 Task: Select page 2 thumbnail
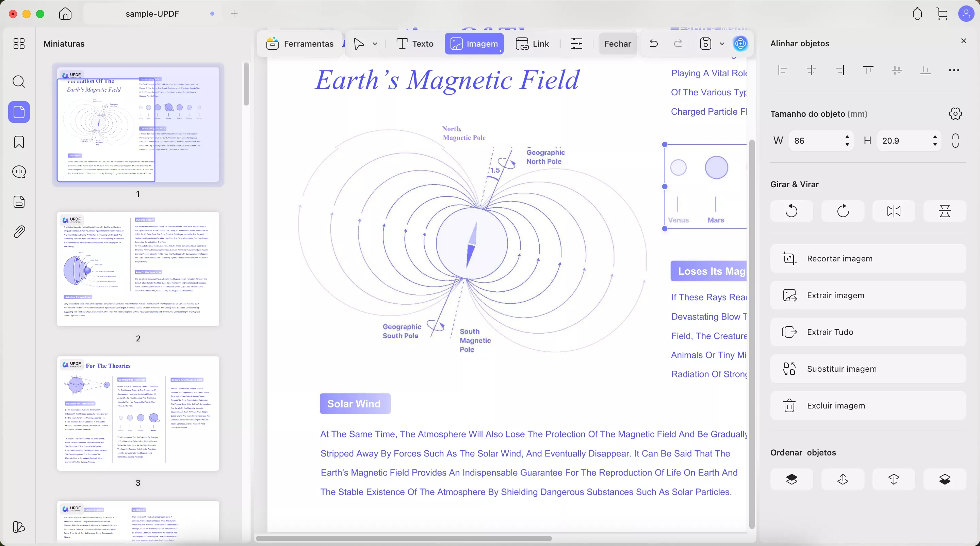[138, 269]
